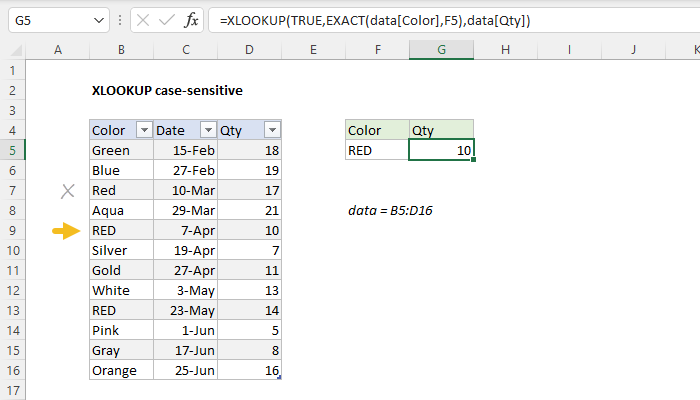700x400 pixels.
Task: Click the table resize handle at D16
Action: [x=279, y=378]
